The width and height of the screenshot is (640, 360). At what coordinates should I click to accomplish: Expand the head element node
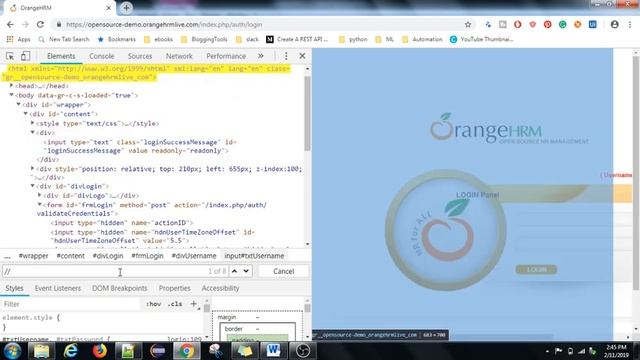pos(11,86)
